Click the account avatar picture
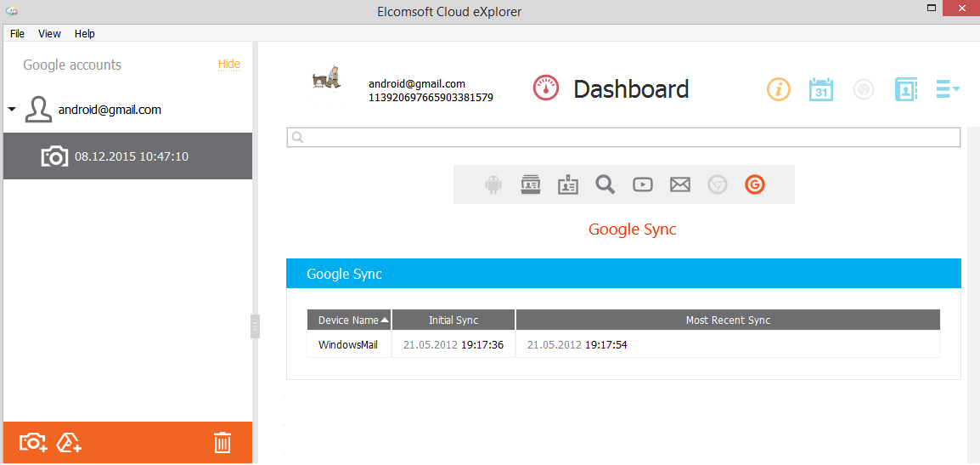 [x=327, y=78]
